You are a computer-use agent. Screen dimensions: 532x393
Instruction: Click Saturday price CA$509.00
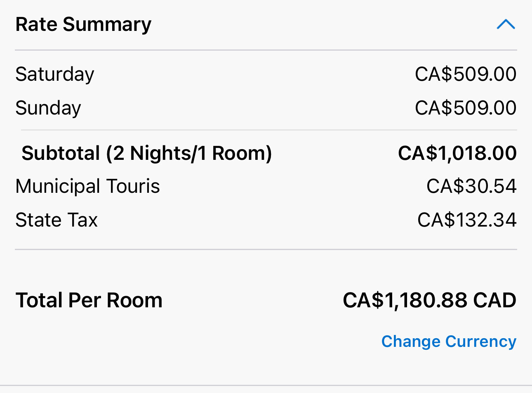tap(466, 74)
